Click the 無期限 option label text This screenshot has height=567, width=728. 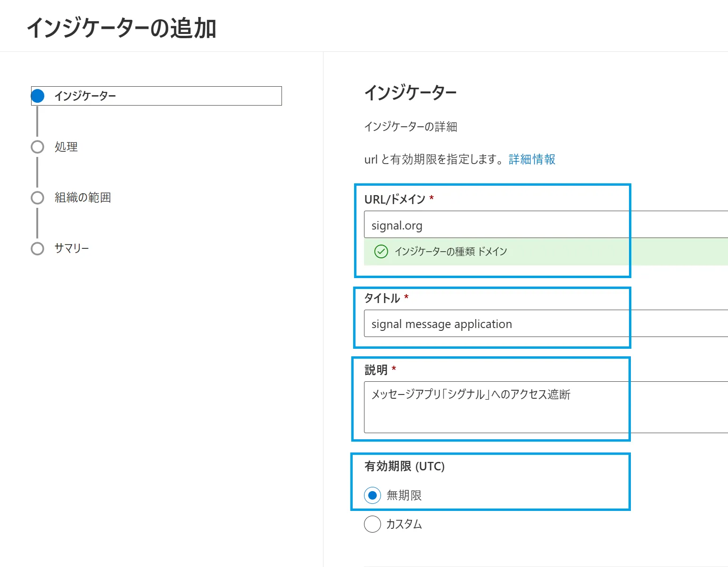pos(404,495)
